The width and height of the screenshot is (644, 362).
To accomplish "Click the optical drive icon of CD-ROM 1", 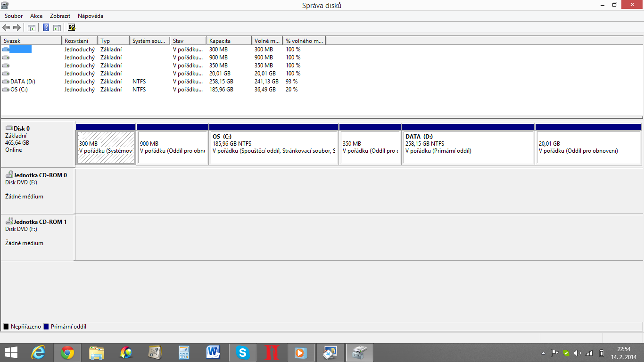I will click(9, 221).
